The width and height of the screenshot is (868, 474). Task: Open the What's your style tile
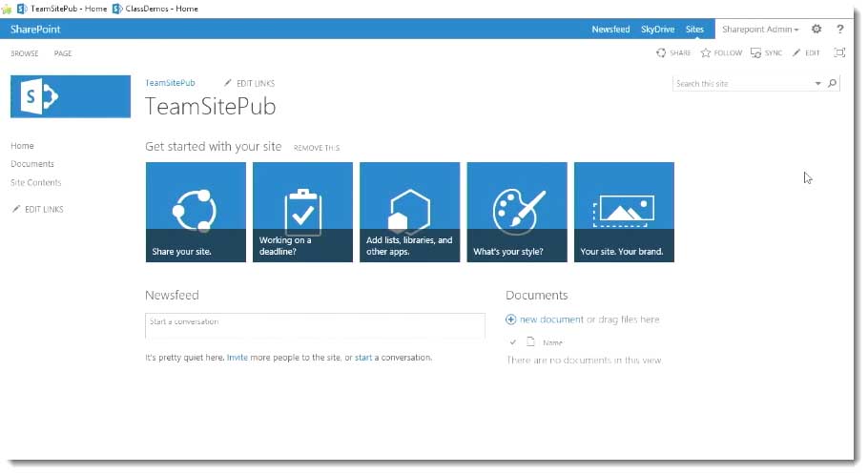point(517,212)
